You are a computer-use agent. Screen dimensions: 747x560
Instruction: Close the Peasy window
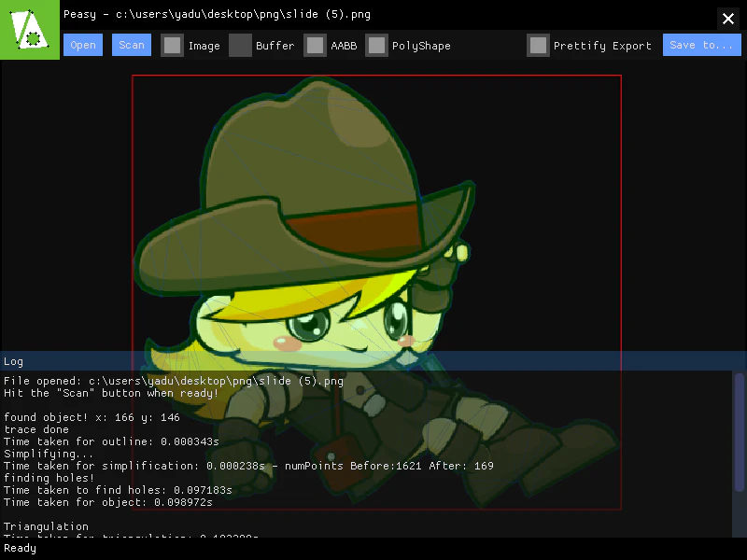pos(728,19)
